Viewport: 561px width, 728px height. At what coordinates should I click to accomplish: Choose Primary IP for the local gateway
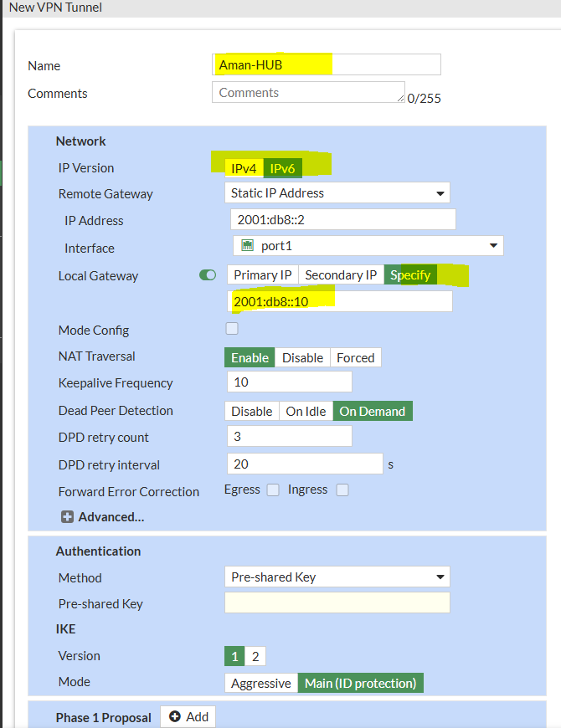(x=263, y=274)
